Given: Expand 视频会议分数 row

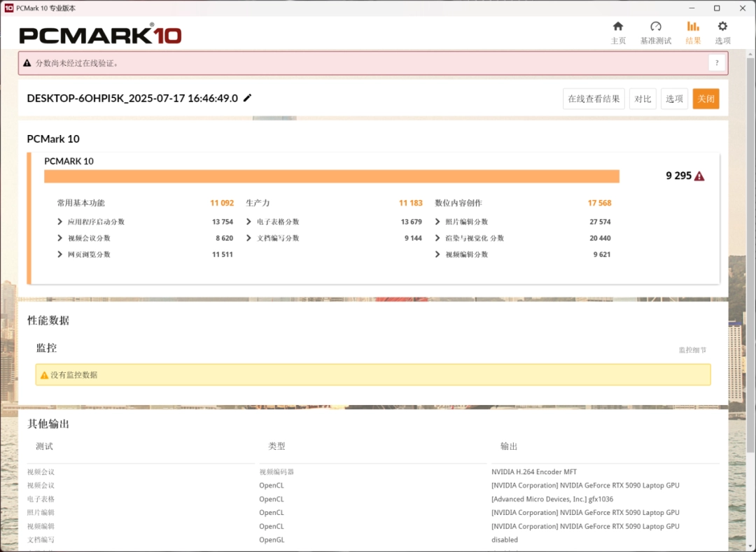Looking at the screenshot, I should pyautogui.click(x=59, y=238).
